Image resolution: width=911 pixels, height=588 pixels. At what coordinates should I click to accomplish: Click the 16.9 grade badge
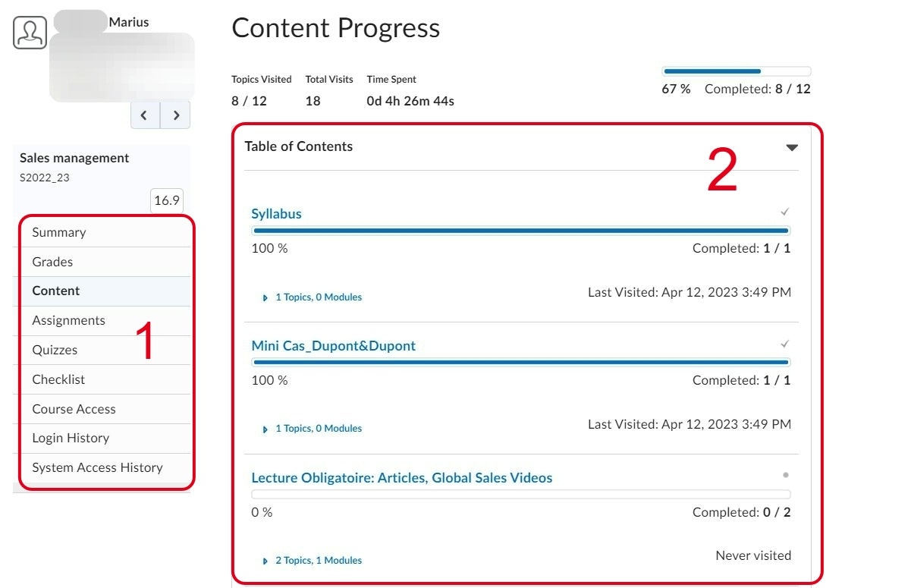click(167, 200)
